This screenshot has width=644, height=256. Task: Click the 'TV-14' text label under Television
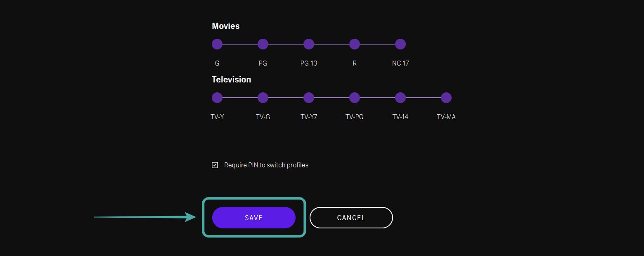point(400,117)
